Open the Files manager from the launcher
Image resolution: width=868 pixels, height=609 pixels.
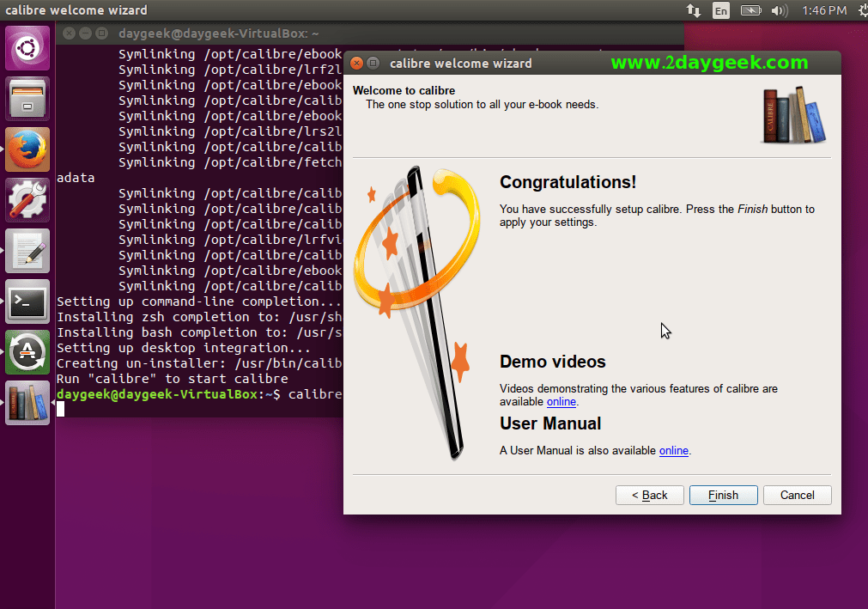[x=27, y=99]
